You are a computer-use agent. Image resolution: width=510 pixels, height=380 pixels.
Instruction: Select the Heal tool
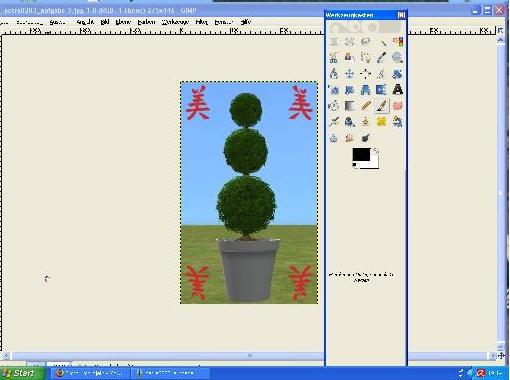click(x=382, y=122)
